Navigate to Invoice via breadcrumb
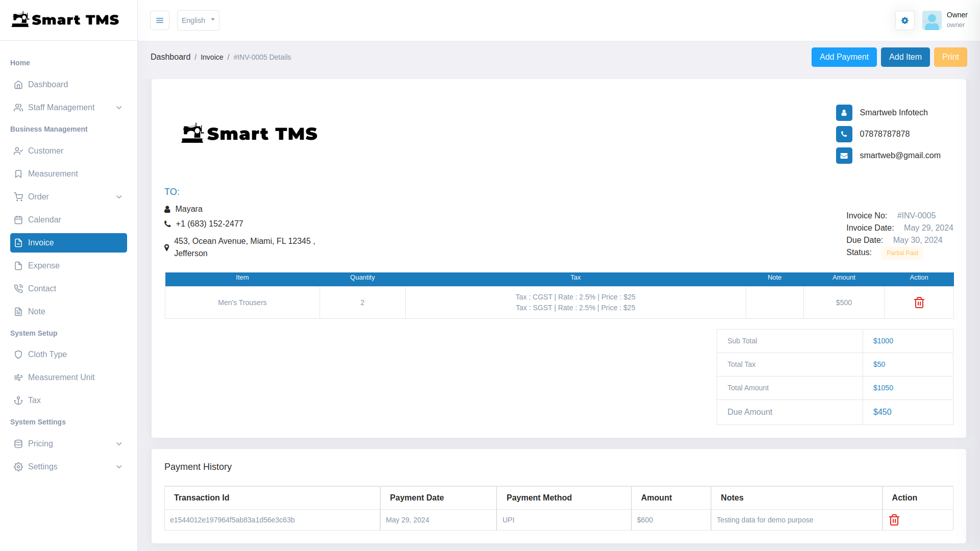 coord(212,57)
